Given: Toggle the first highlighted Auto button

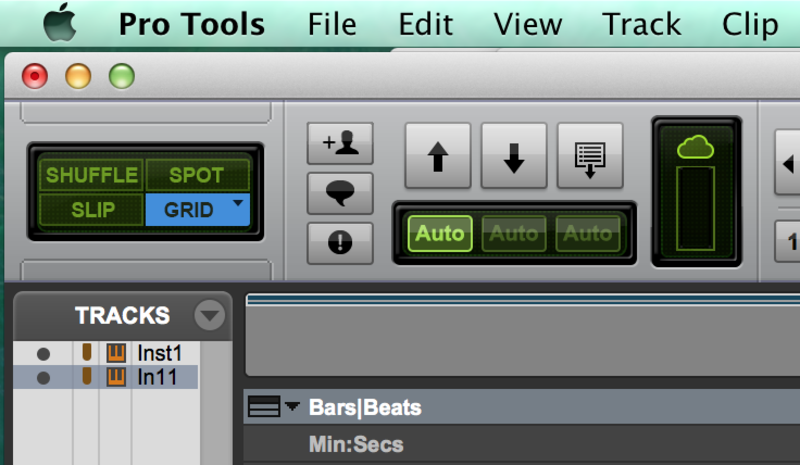Looking at the screenshot, I should click(440, 233).
